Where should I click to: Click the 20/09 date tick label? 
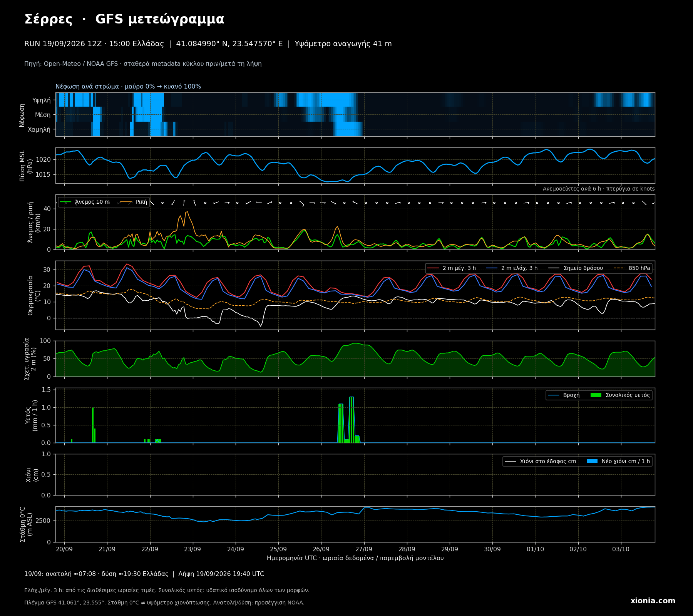click(x=64, y=549)
